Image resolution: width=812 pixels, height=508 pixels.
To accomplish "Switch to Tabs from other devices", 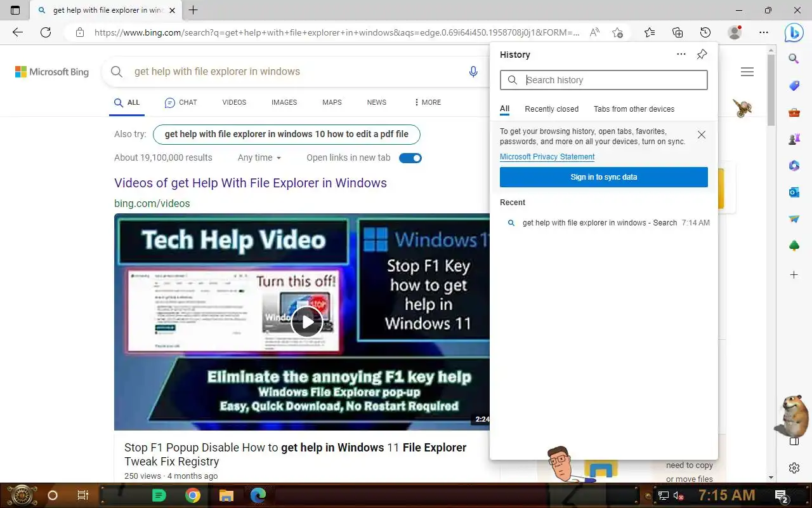I will pos(634,109).
